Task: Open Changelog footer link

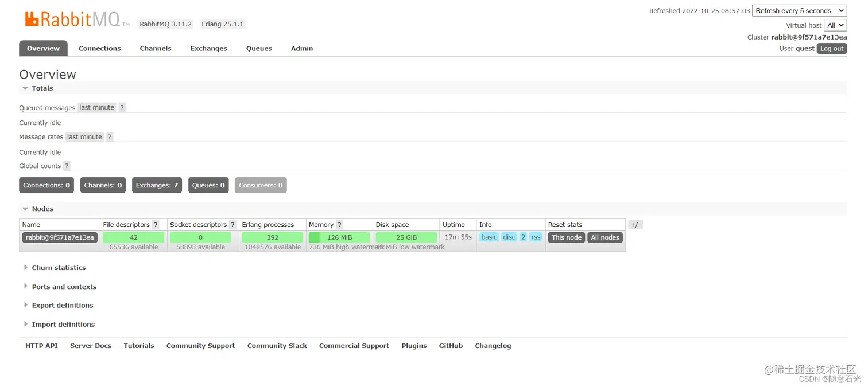Action: coord(493,346)
